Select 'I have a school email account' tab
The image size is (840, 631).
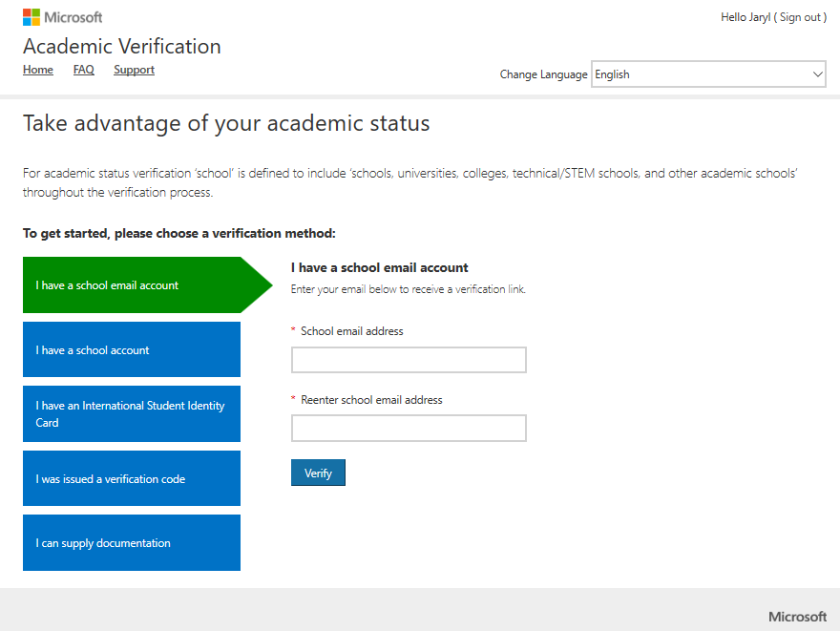pos(132,285)
